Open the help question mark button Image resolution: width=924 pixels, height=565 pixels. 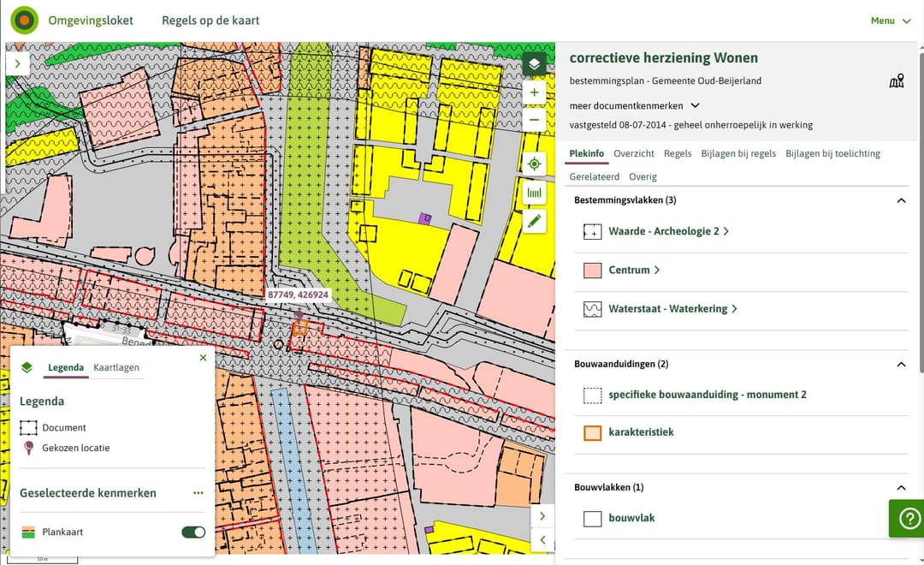click(907, 518)
